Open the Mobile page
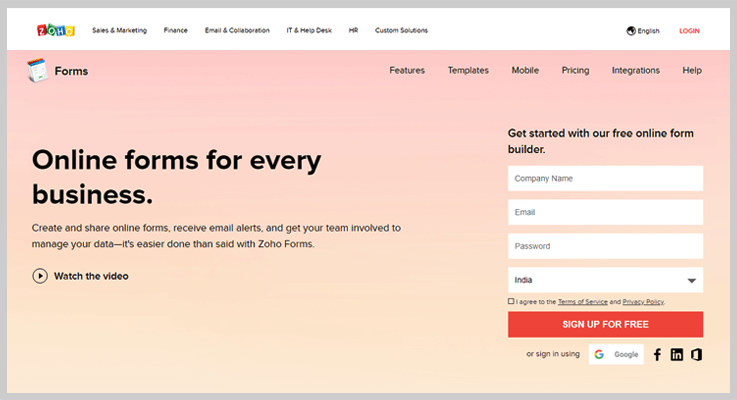This screenshot has width=737, height=400. [x=525, y=71]
